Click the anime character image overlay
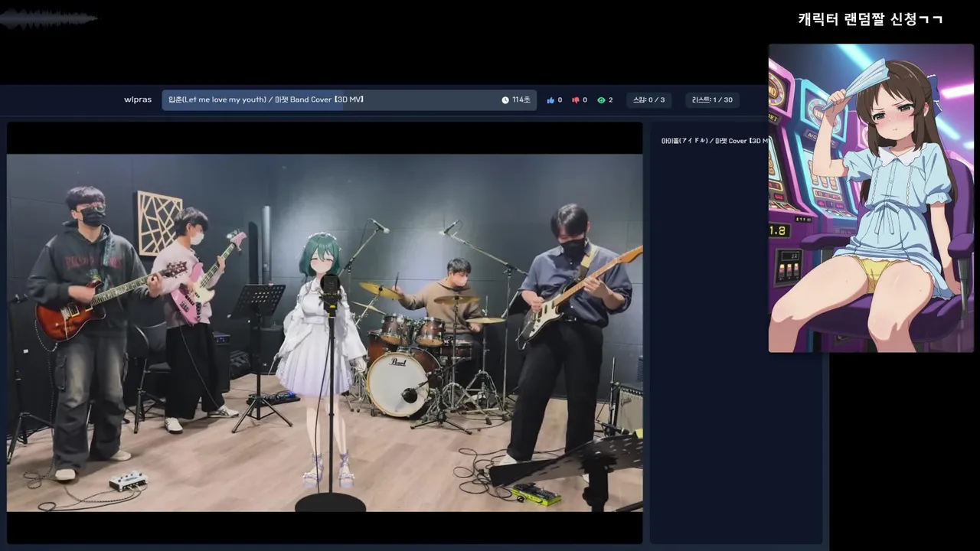The height and width of the screenshot is (551, 980). [x=871, y=198]
